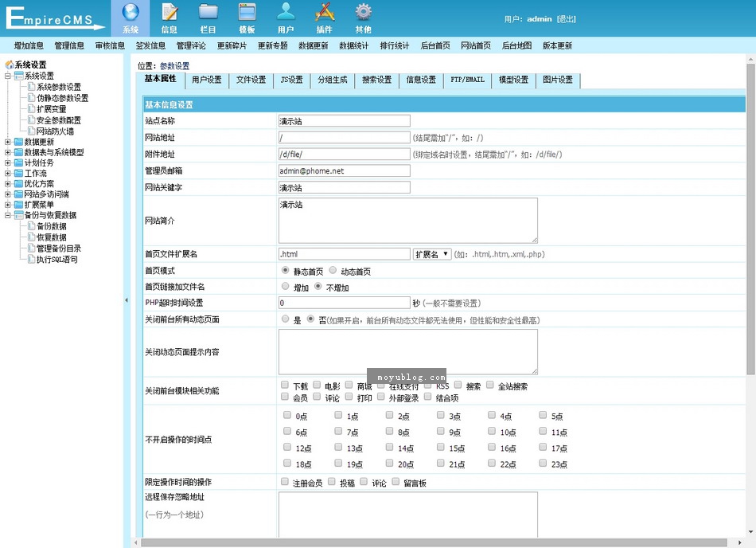Viewport: 756px width, 548px height.
Task: Tick the 0点 time checkbox
Action: coord(287,415)
